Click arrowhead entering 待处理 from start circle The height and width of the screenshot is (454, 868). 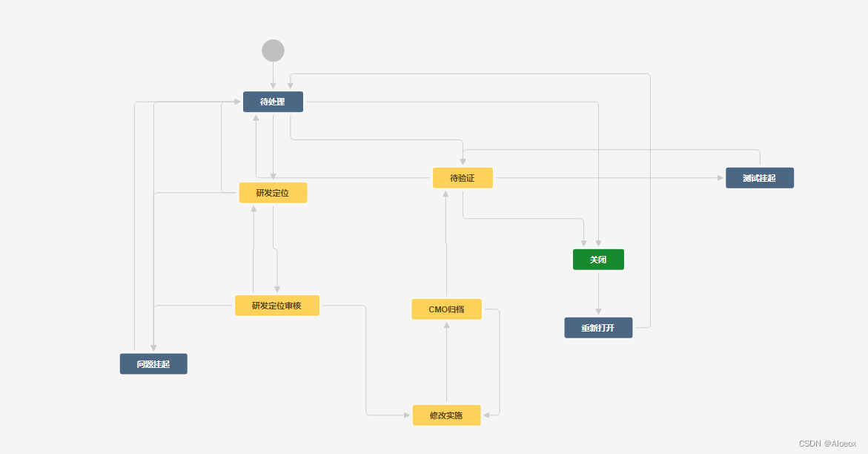[x=273, y=87]
